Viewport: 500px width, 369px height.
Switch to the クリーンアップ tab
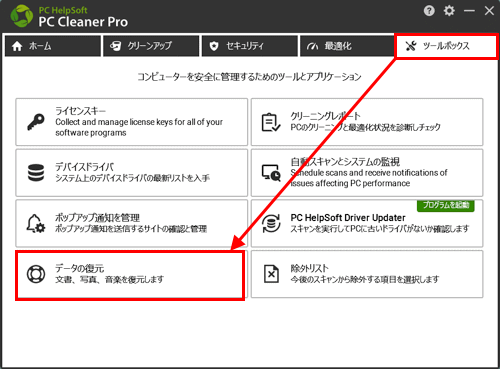click(151, 46)
